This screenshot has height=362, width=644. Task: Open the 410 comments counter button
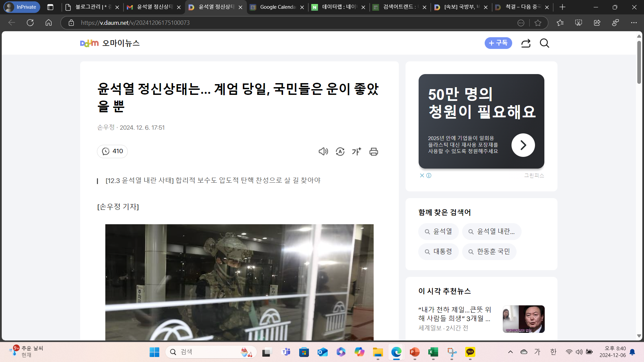point(112,152)
